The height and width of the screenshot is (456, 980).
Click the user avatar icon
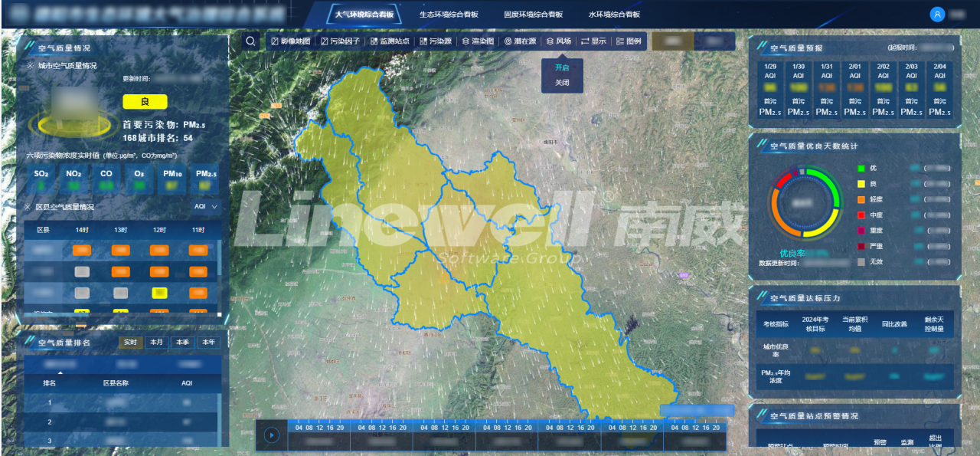(x=937, y=15)
